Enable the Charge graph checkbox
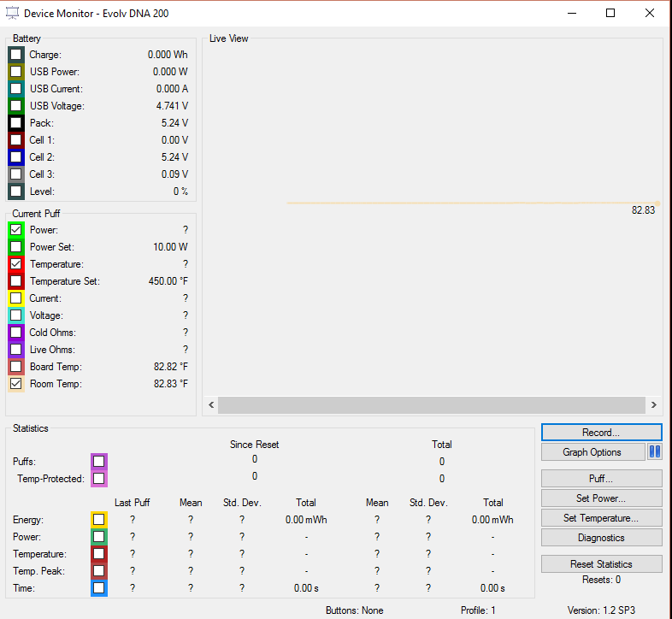 (x=16, y=55)
